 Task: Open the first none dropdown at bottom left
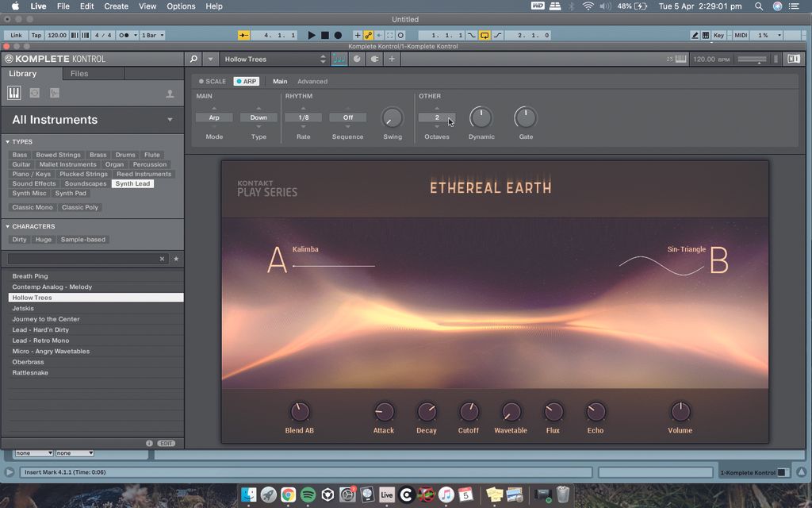point(33,452)
